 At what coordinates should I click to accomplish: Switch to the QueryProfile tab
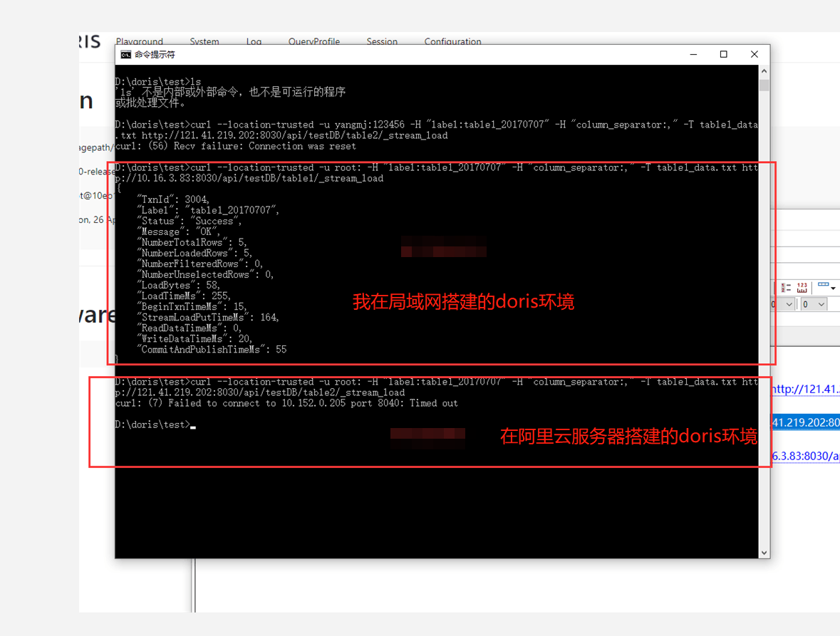314,41
